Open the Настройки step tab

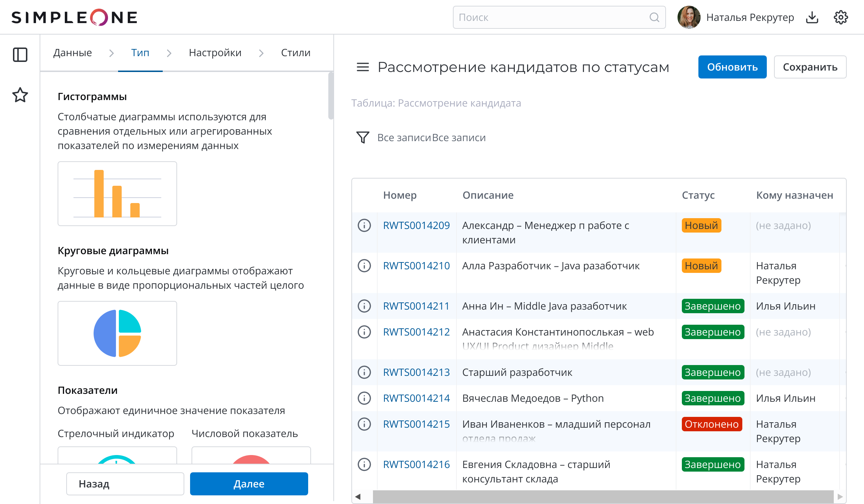click(x=215, y=53)
